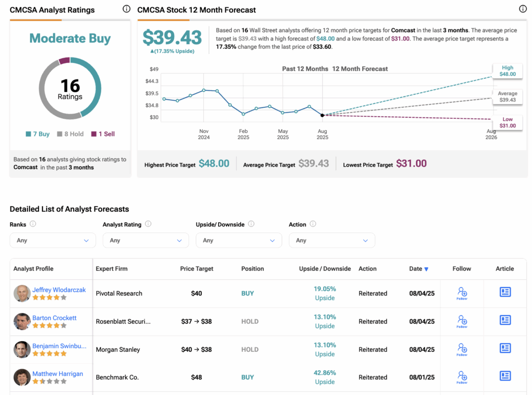Image resolution: width=532 pixels, height=395 pixels.
Task: Click the High $48.00 forecast label
Action: pyautogui.click(x=507, y=71)
